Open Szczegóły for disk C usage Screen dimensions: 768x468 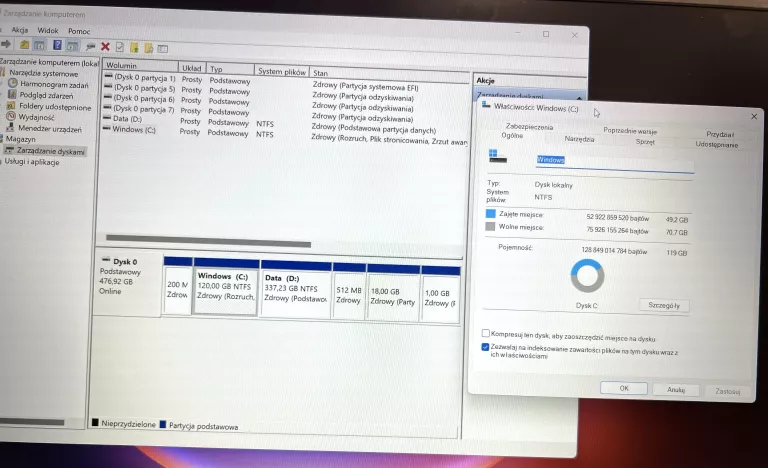pyautogui.click(x=664, y=305)
